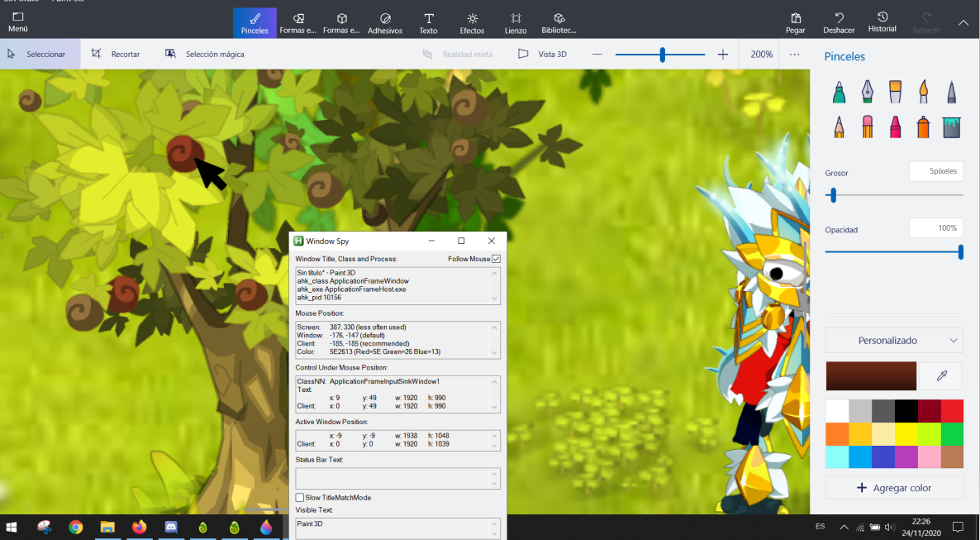This screenshot has width=980, height=540.
Task: Open the 3D shapes tab
Action: click(x=341, y=23)
